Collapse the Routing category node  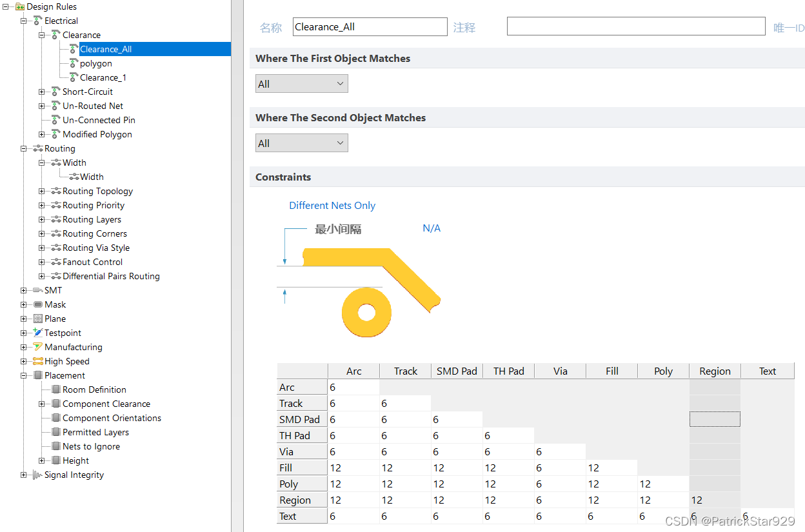click(x=24, y=148)
